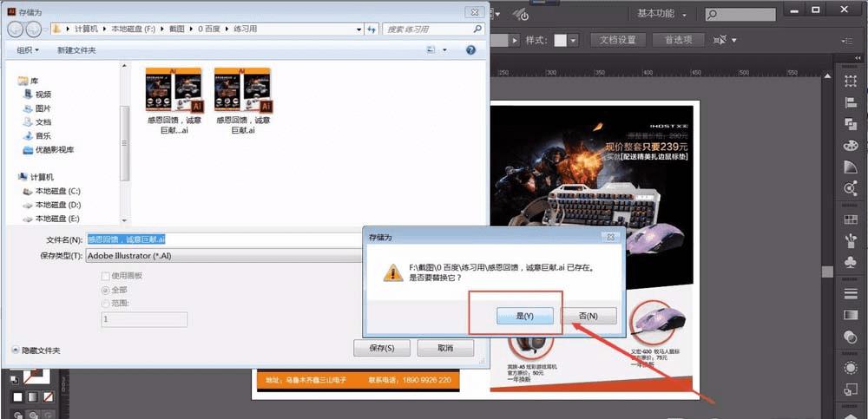Select the 全部 radio button

(x=106, y=290)
